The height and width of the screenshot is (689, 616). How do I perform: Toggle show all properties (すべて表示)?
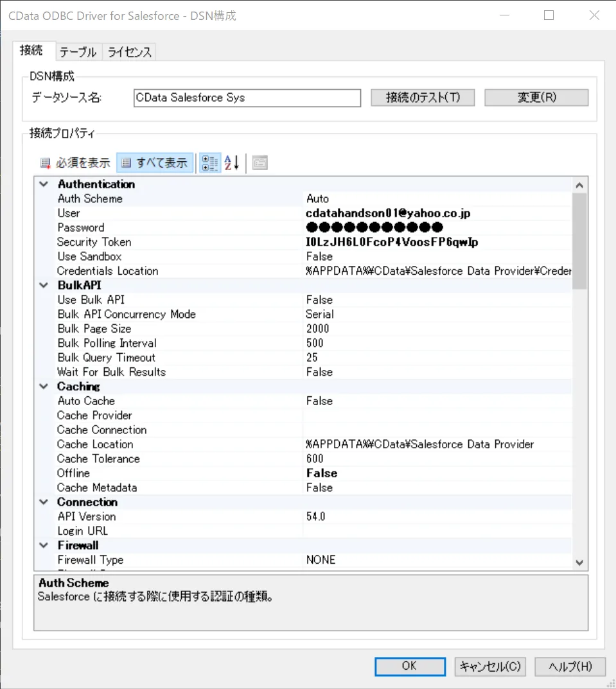coord(155,163)
